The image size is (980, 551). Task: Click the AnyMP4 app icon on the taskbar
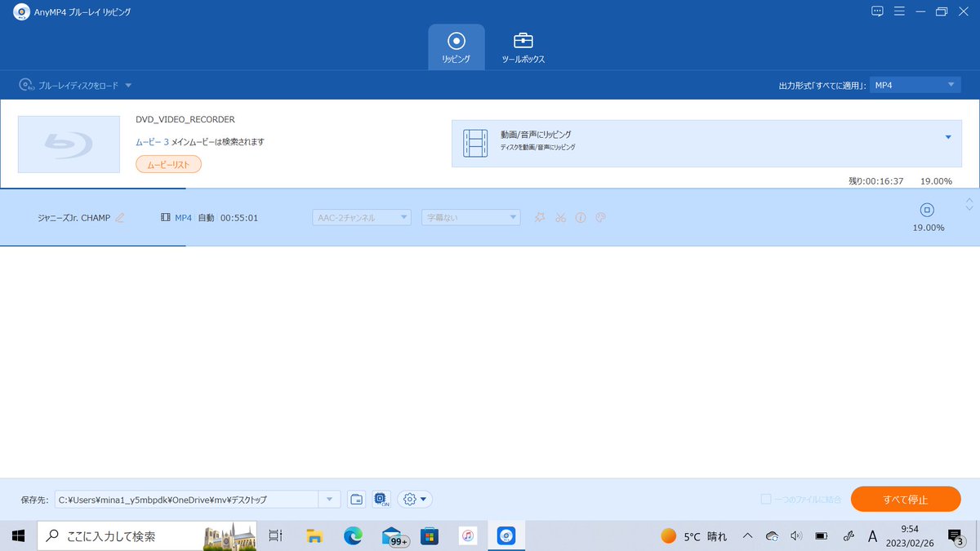pos(506,536)
